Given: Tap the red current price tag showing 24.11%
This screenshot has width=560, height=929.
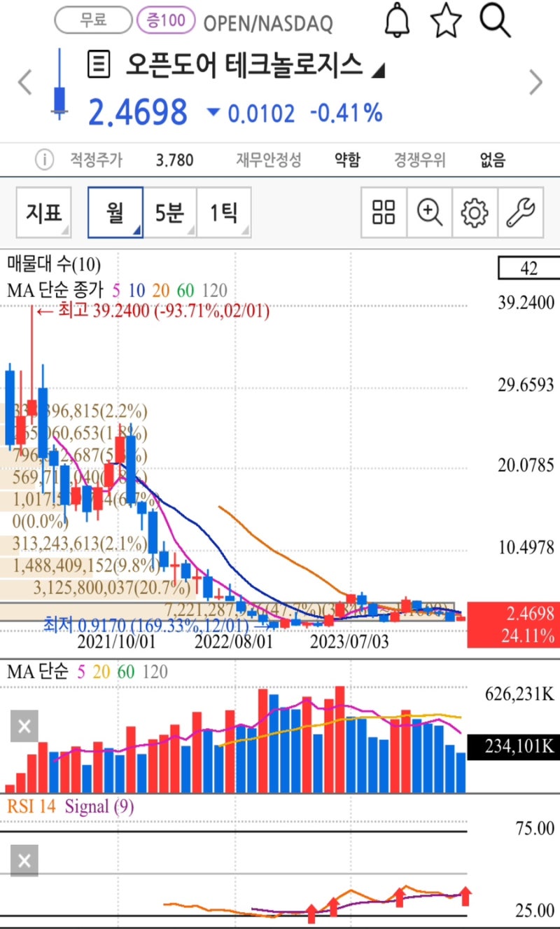Looking at the screenshot, I should (512, 624).
